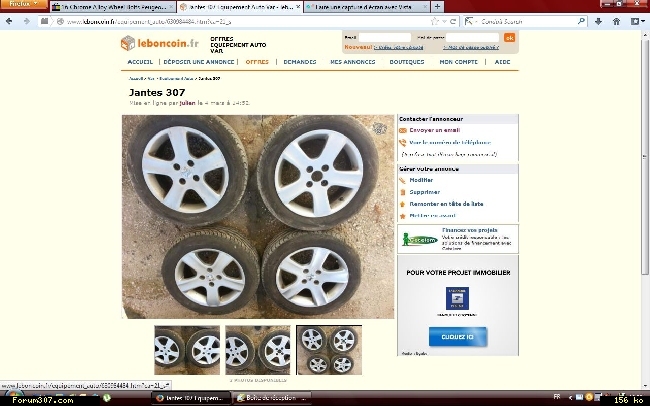Click the FR language indicator in tray
Screen dimensions: 650x406
point(557,397)
